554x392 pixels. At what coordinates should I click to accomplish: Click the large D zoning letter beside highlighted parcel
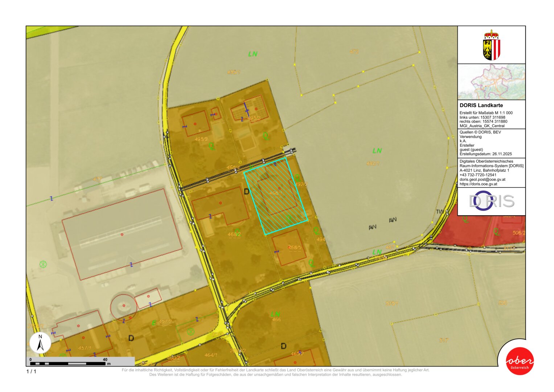[247, 191]
